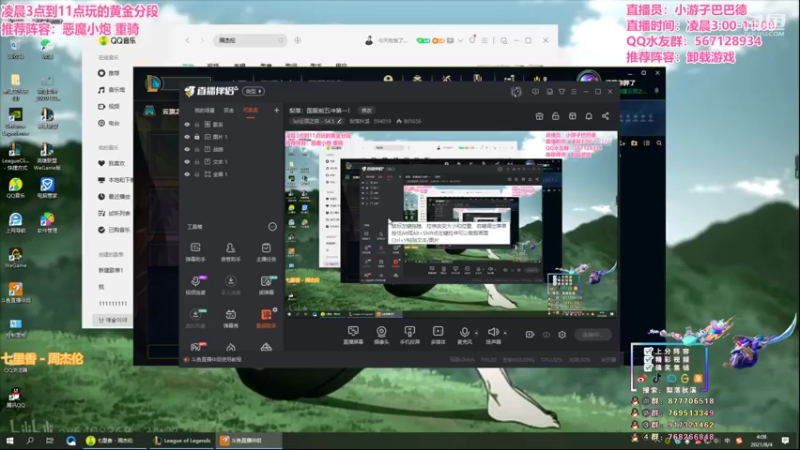Click search icon in League client sidebar
The image size is (800, 450).
[659, 143]
